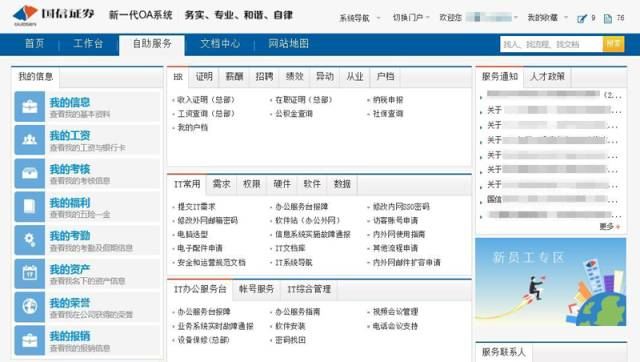Select the HR tab
640x362 pixels.
[x=178, y=77]
